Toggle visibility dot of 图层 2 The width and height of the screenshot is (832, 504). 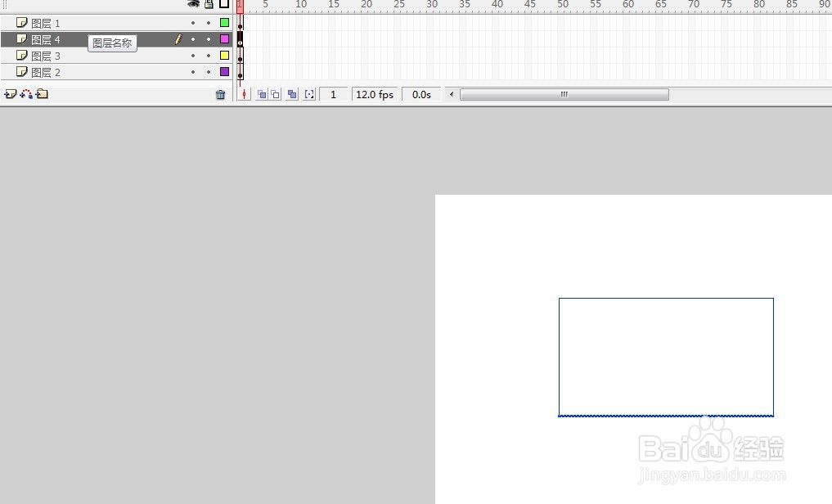tap(193, 72)
